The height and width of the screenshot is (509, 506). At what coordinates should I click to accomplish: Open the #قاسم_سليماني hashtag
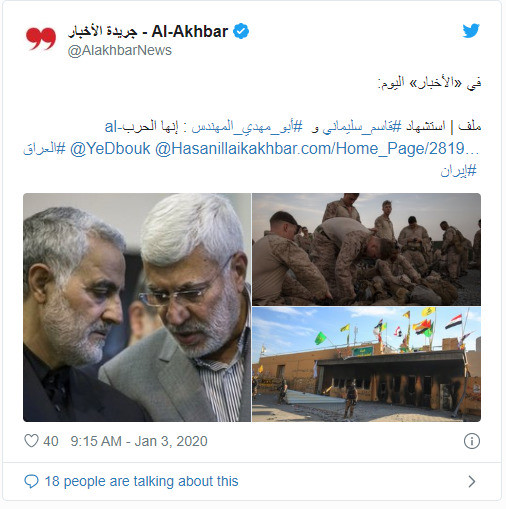tap(362, 127)
